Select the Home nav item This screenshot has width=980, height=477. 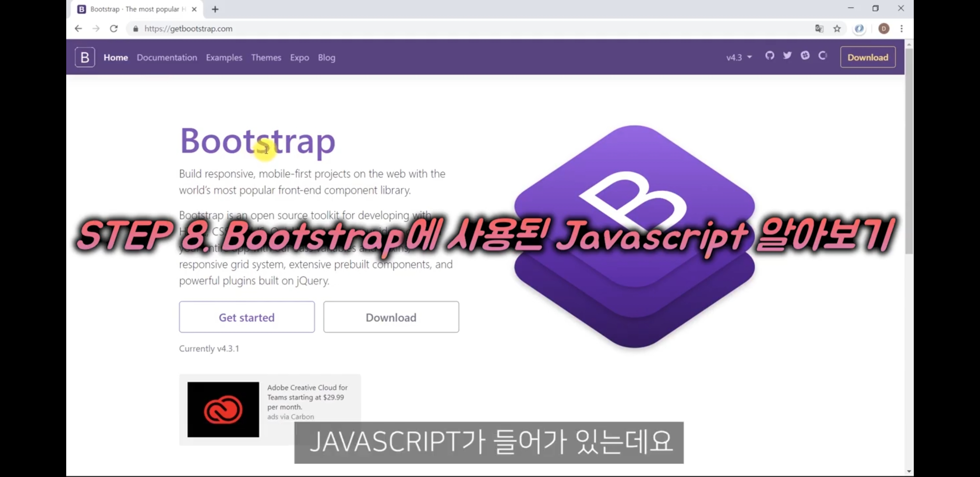coord(116,58)
